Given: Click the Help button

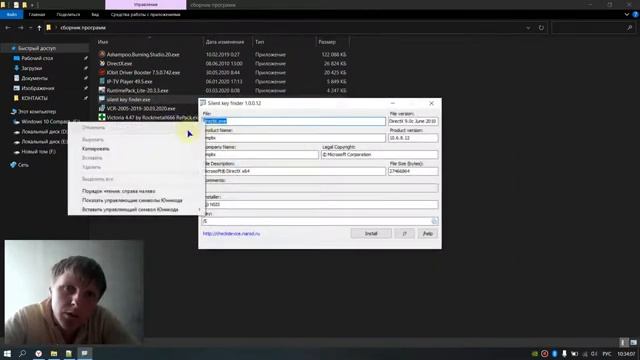Looking at the screenshot, I should click(427, 233).
